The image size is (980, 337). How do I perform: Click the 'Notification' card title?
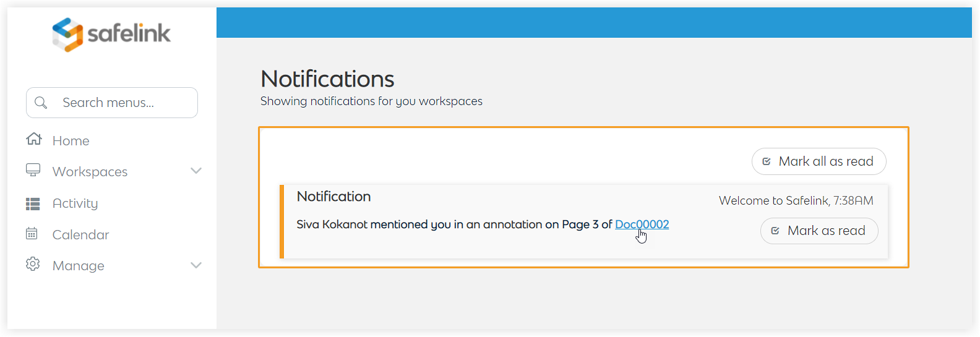[x=334, y=197]
